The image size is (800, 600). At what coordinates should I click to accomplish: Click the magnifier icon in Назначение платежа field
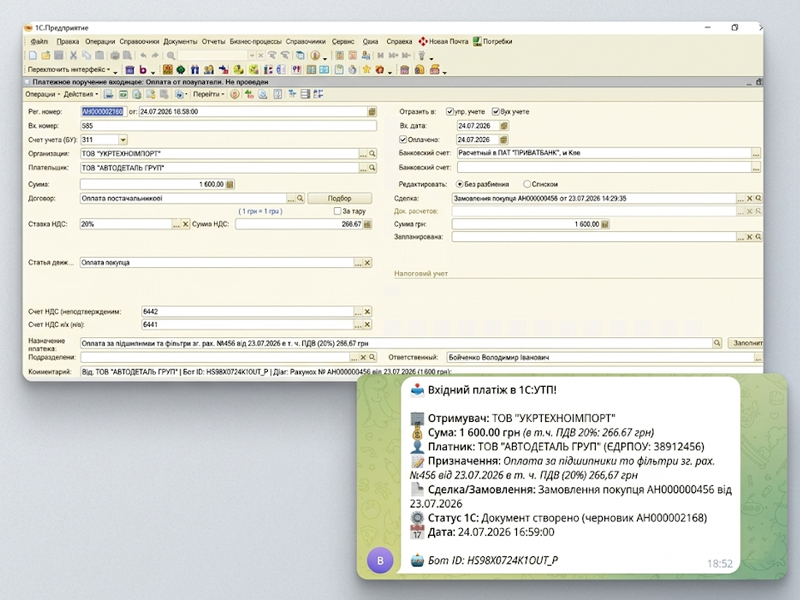coord(717,343)
